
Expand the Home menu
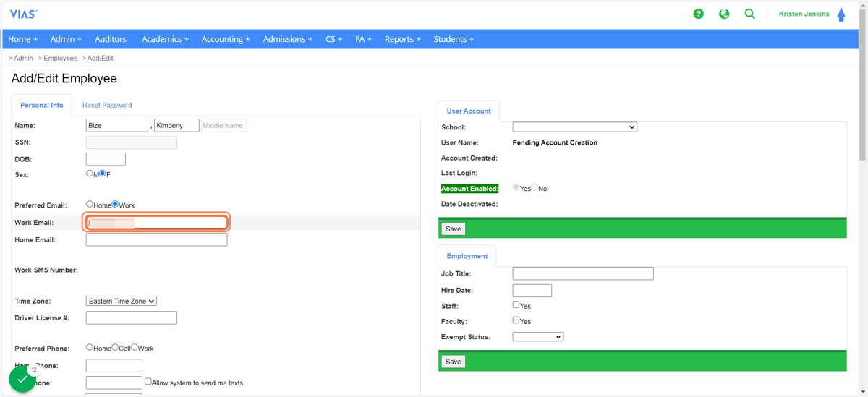pyautogui.click(x=23, y=39)
